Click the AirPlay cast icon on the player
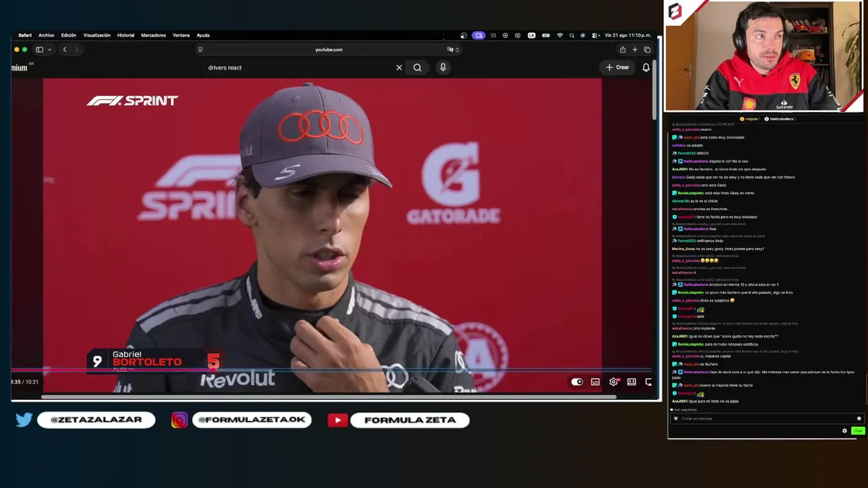 (648, 382)
